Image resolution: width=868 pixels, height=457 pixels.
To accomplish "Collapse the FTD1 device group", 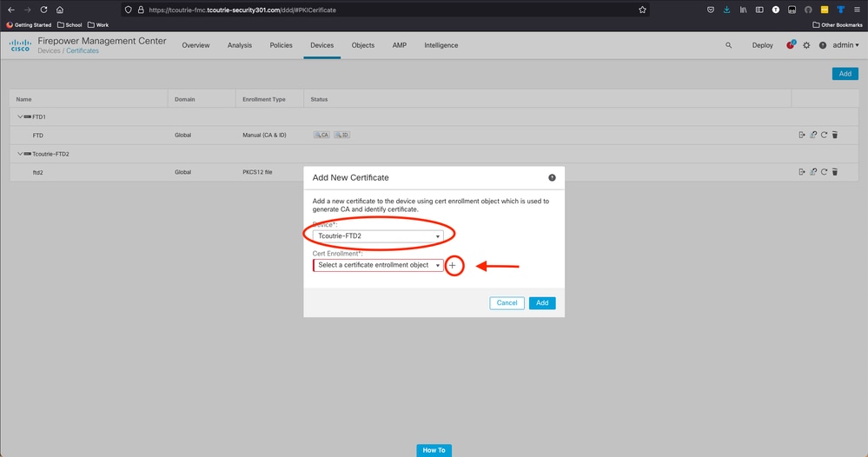I will pos(20,116).
